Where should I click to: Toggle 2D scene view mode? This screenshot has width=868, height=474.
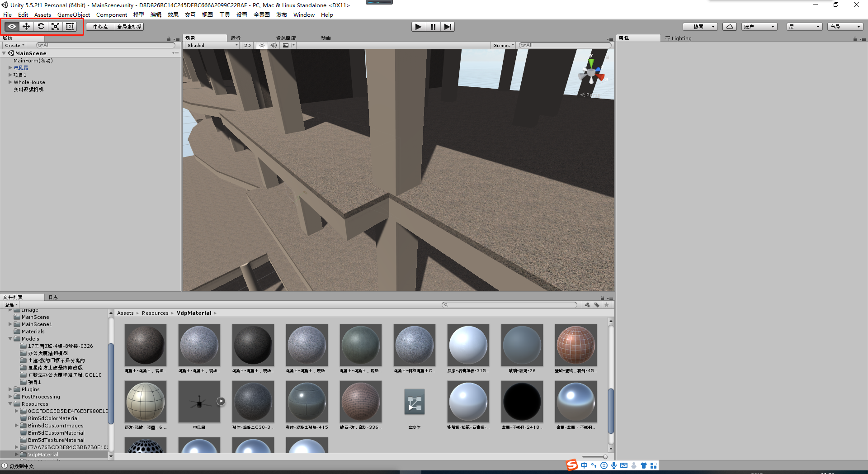[247, 45]
